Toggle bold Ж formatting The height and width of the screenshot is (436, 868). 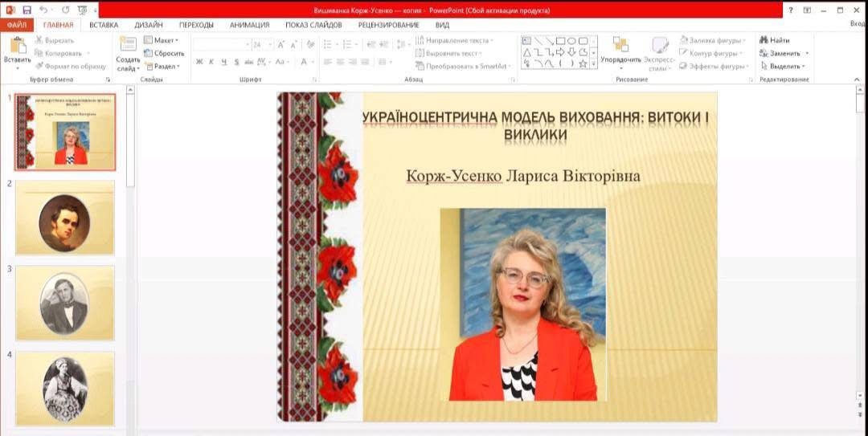click(199, 62)
